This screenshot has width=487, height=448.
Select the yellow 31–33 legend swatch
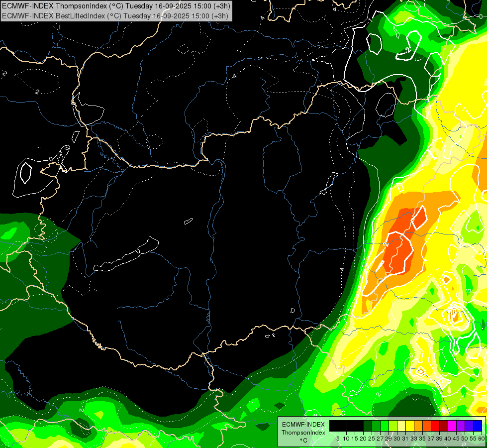(x=410, y=426)
